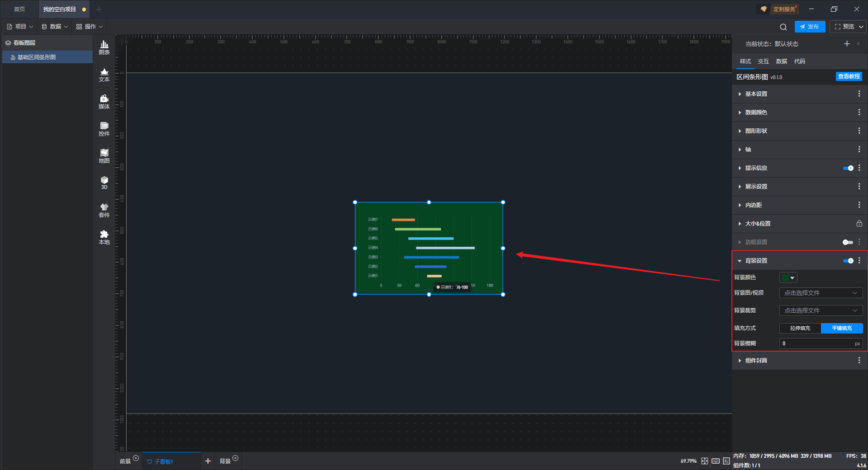Viewport: 868px width, 470px height.
Task: Go to the 首页 tab
Action: click(x=19, y=9)
